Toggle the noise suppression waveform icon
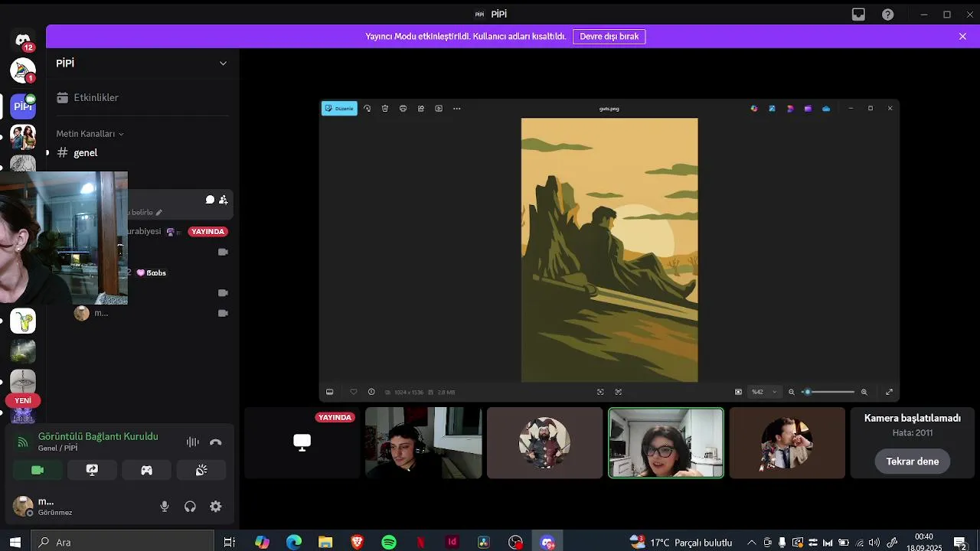This screenshot has height=551, width=980. click(x=192, y=442)
